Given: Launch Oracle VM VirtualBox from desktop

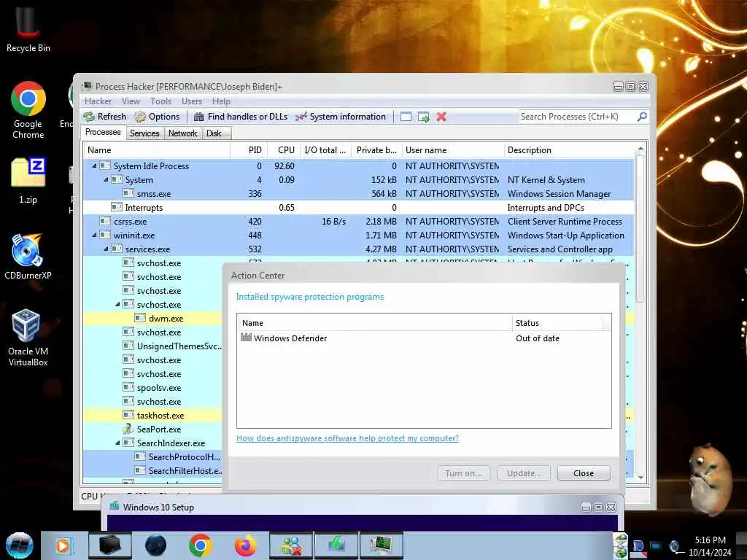Looking at the screenshot, I should coord(28,338).
